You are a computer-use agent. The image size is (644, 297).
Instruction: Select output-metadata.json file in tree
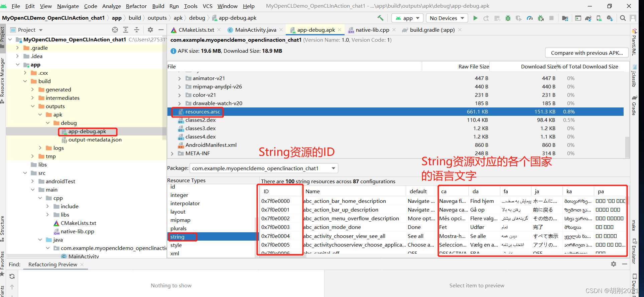click(x=95, y=140)
